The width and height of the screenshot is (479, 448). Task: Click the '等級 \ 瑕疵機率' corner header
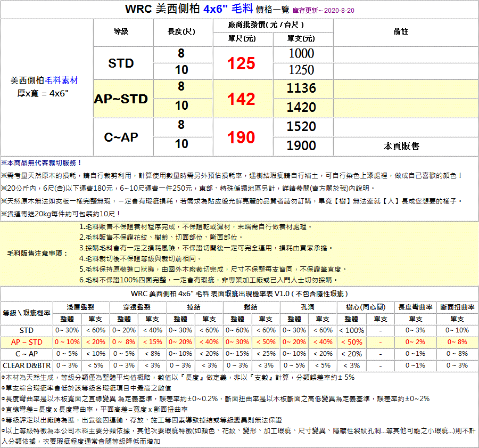point(27,313)
